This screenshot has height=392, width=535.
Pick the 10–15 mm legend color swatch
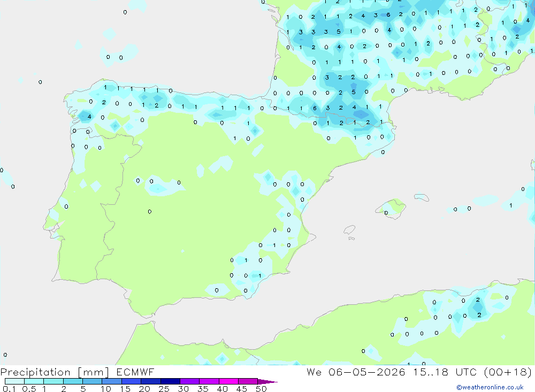coord(112,381)
